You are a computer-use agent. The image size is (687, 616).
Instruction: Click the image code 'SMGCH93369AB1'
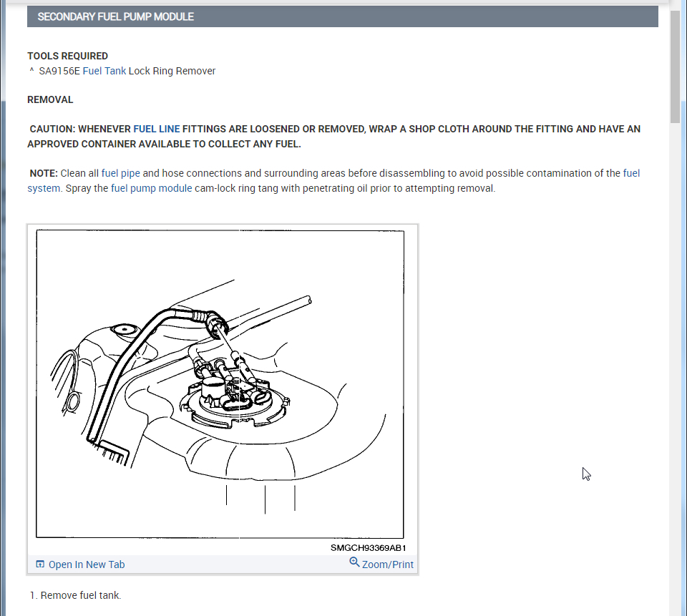368,547
